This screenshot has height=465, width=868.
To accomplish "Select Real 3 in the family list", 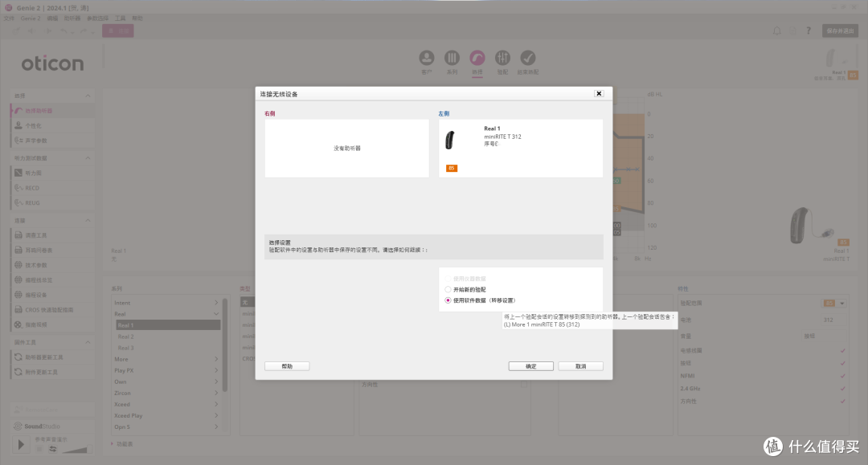I will [168, 348].
